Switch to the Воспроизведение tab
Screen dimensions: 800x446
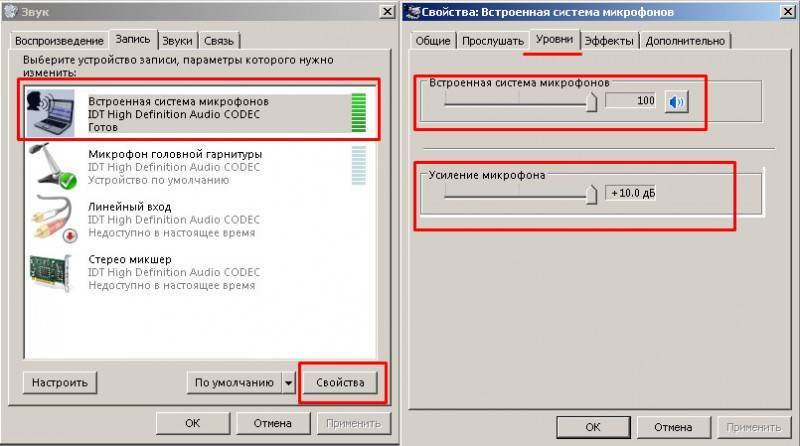(59, 41)
